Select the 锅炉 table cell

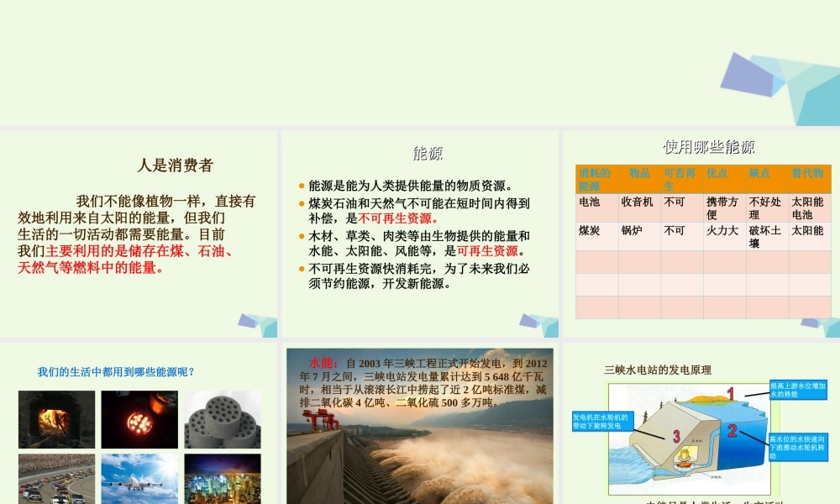point(639,237)
